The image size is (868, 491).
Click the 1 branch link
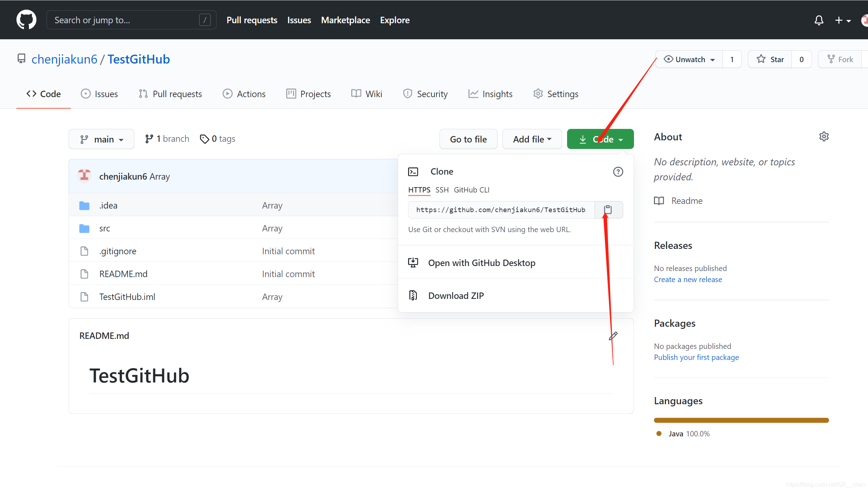click(167, 139)
